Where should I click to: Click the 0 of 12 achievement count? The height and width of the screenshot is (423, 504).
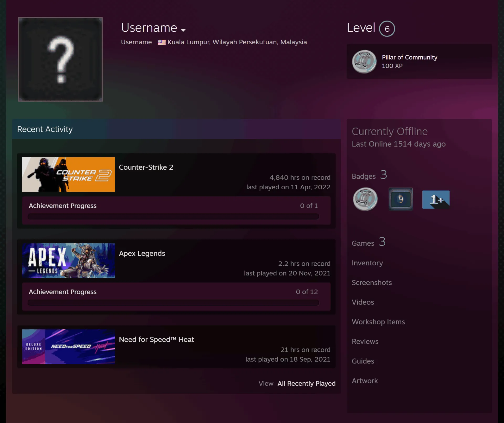307,292
